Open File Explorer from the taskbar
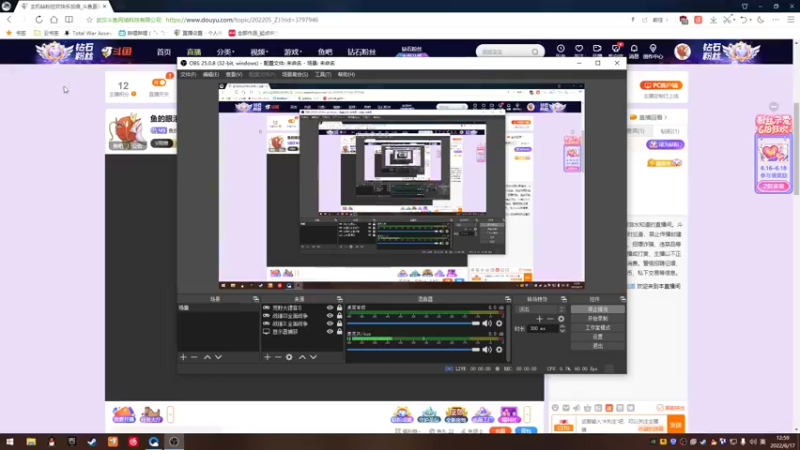 [x=31, y=442]
